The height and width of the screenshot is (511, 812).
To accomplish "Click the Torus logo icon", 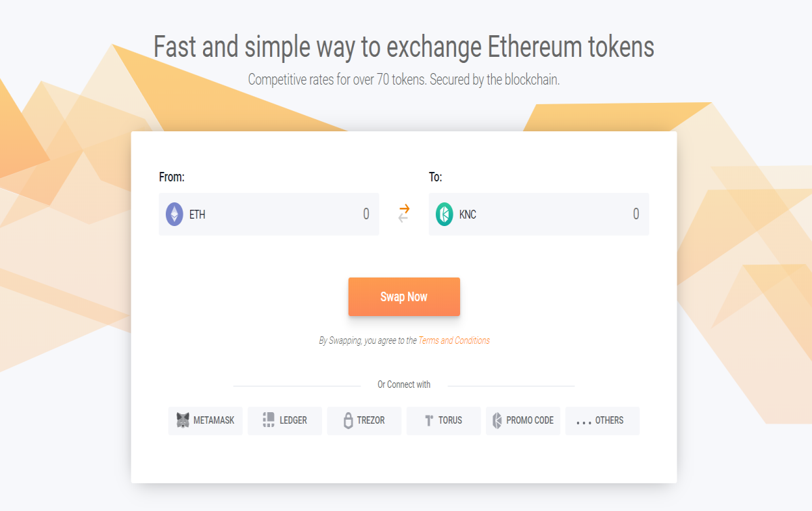I will click(x=429, y=420).
